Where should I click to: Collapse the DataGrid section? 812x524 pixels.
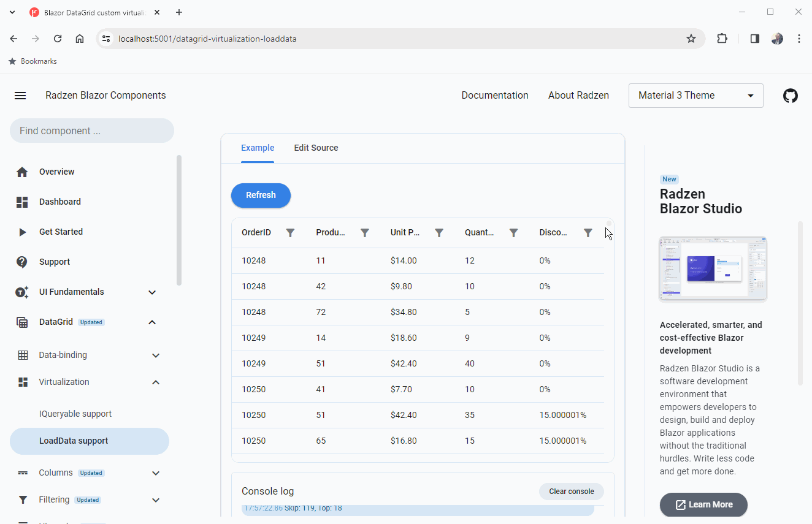pyautogui.click(x=152, y=322)
